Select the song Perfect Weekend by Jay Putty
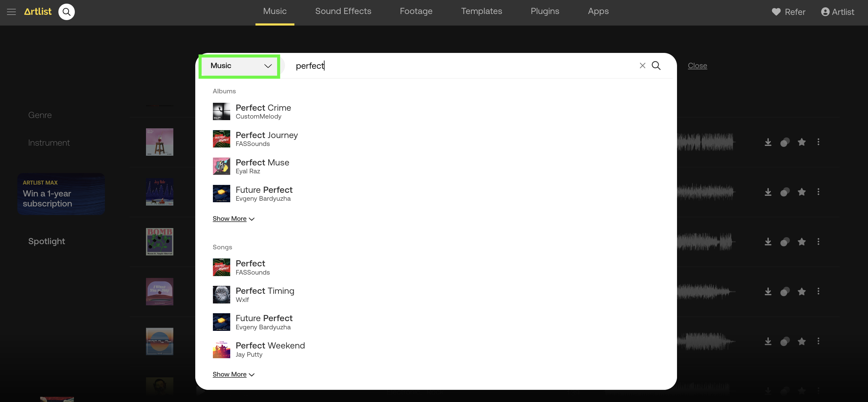 point(259,349)
